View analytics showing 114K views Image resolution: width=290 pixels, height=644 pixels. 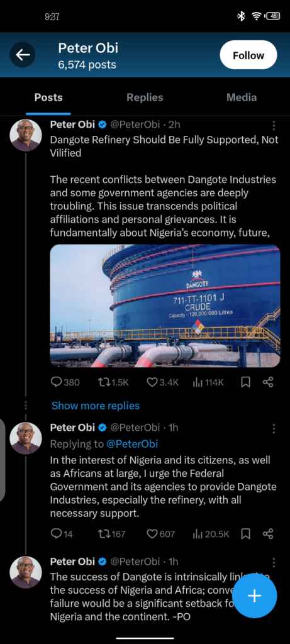click(x=208, y=383)
